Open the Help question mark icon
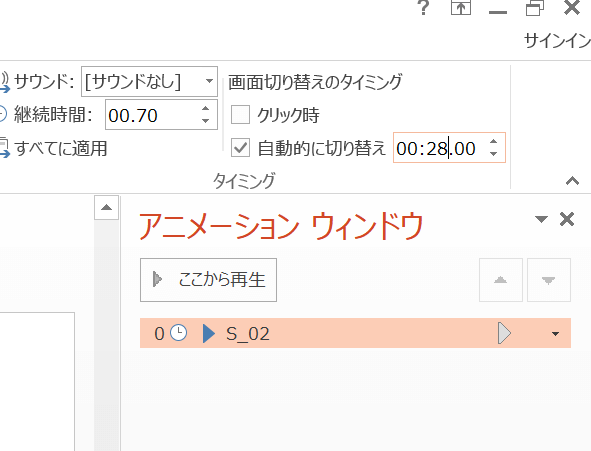The image size is (591, 451). click(x=424, y=8)
